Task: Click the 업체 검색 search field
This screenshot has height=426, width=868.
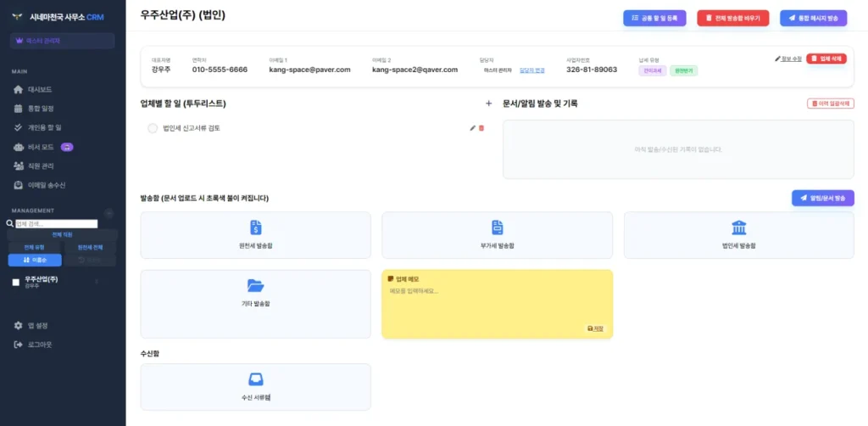Action: (x=56, y=224)
